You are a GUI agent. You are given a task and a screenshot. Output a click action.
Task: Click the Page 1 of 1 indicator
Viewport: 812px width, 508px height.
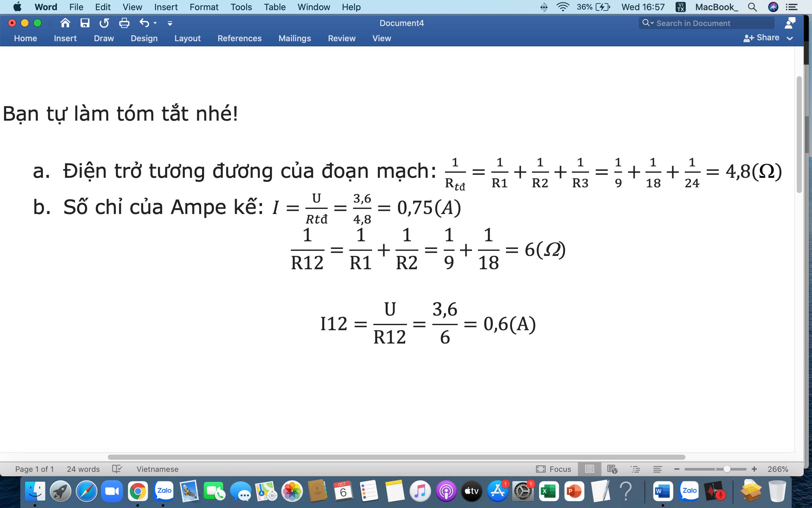point(35,469)
